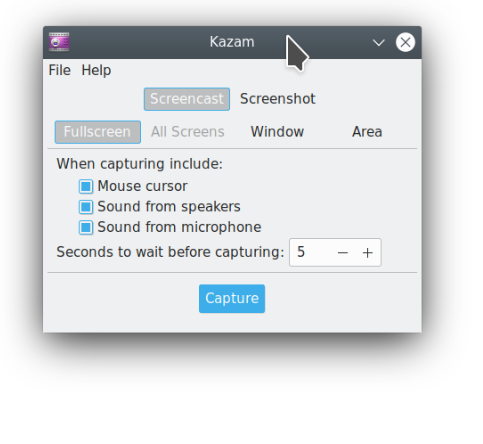Switch to Screenshot mode

point(278,99)
